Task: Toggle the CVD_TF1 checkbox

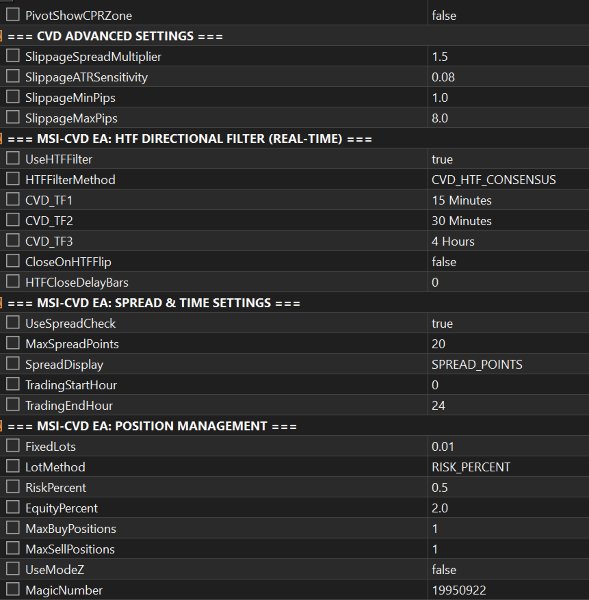Action: pyautogui.click(x=13, y=199)
